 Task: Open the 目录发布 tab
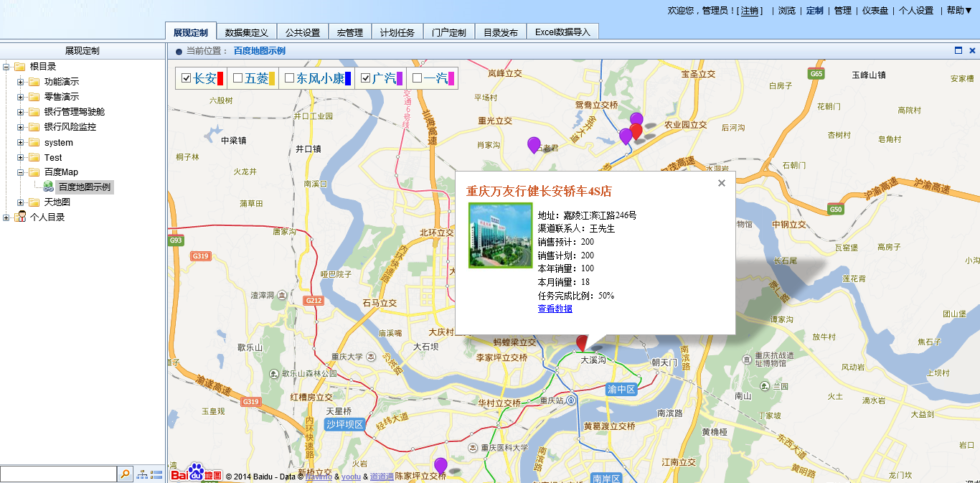click(501, 32)
